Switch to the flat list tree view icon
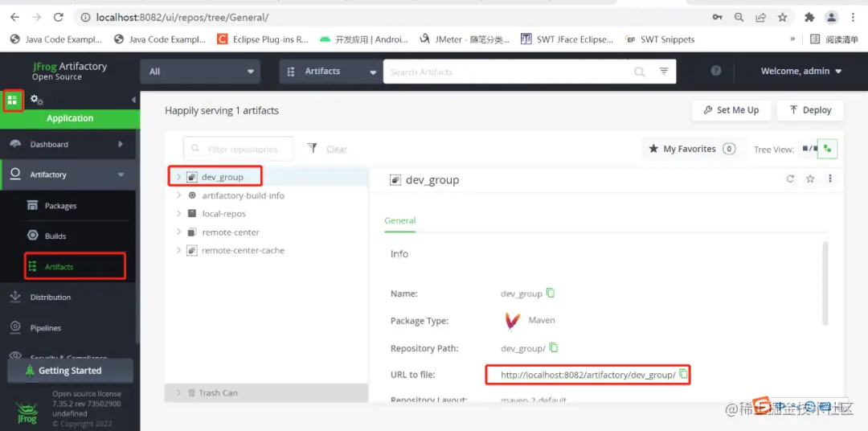The height and width of the screenshot is (431, 868). point(810,149)
